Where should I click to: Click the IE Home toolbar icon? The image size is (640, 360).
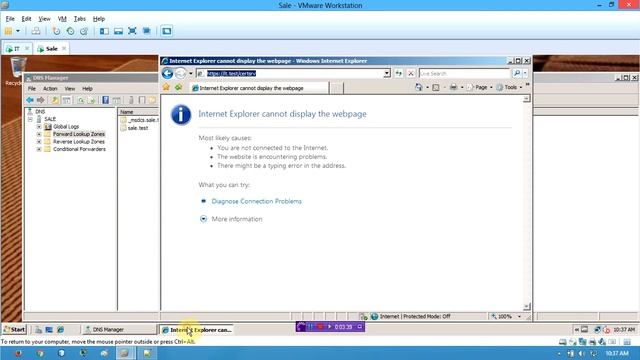(418, 87)
